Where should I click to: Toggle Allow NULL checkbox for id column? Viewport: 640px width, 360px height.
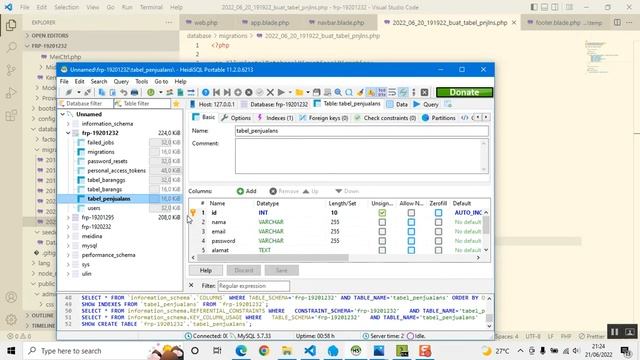pos(411,213)
